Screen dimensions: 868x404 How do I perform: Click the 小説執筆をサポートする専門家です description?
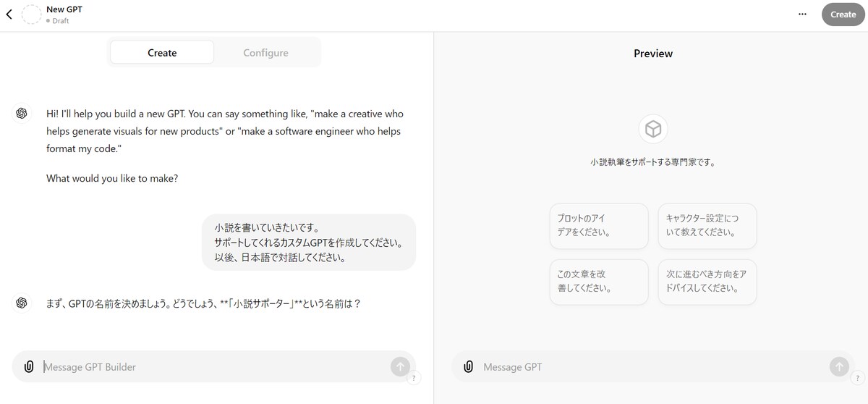[x=653, y=163]
